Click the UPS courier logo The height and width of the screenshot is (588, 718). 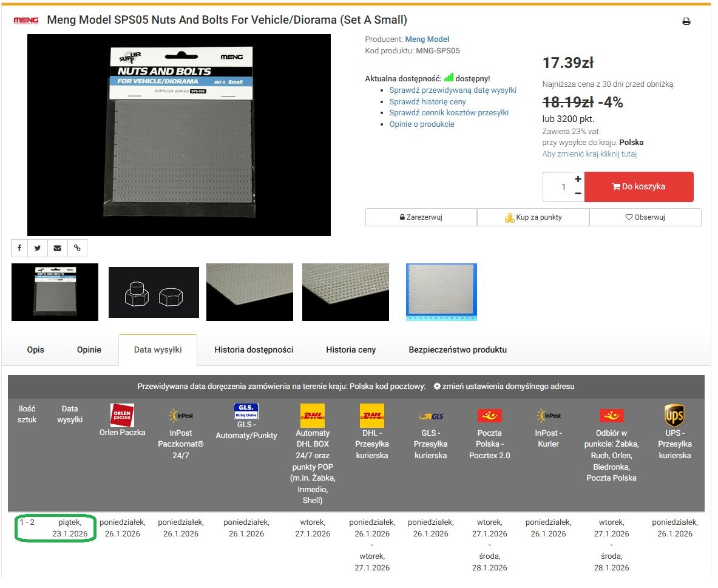[x=674, y=416]
